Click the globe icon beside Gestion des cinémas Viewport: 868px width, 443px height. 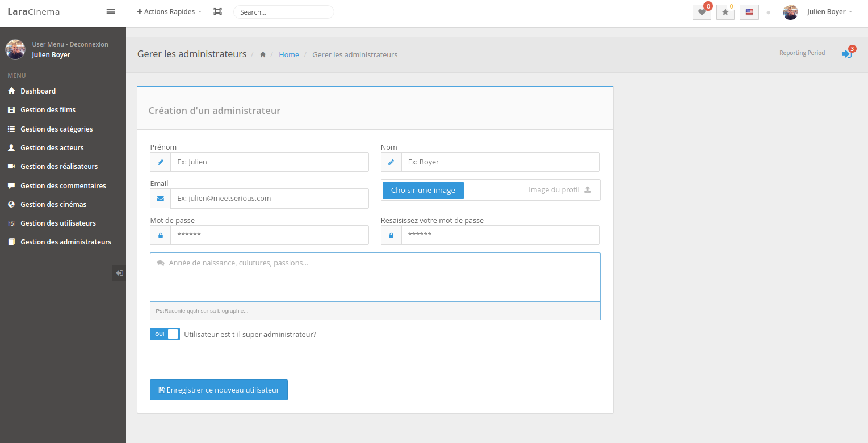11,204
